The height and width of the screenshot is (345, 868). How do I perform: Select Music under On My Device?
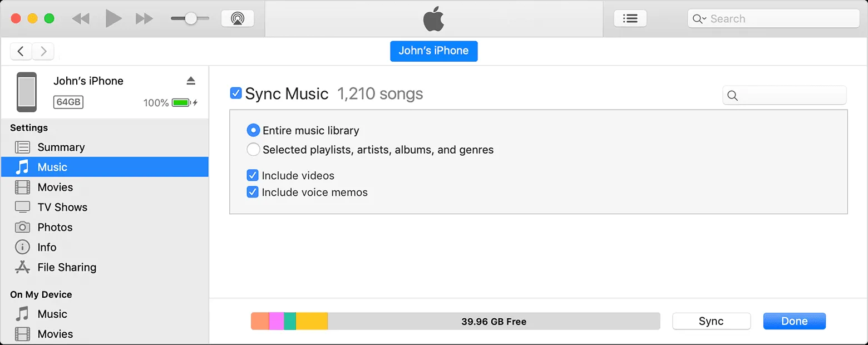(52, 314)
